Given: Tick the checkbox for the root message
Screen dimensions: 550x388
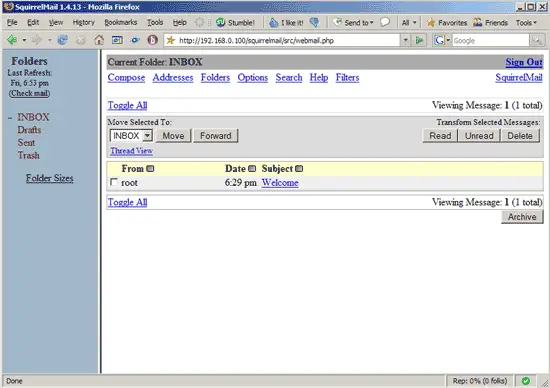Looking at the screenshot, I should click(x=114, y=182).
